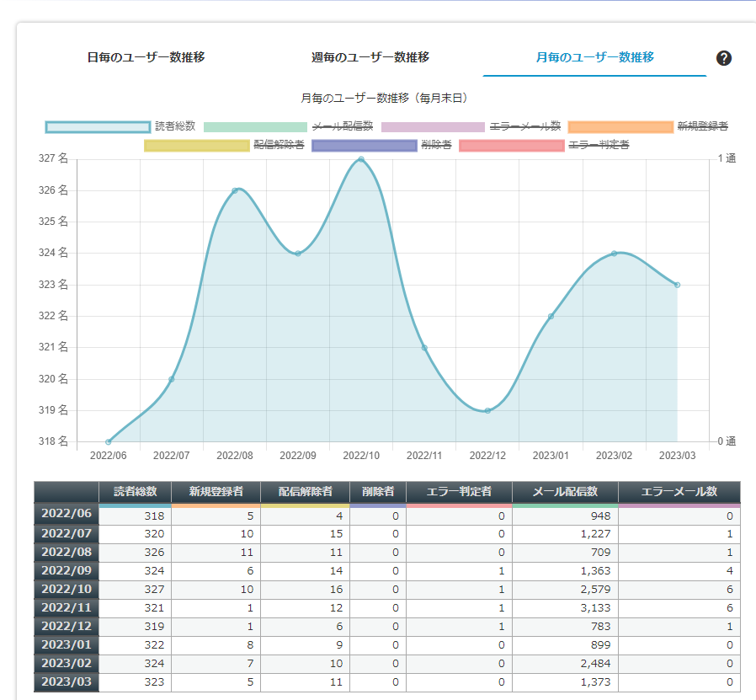
Task: Toggle 新規登録者 legend series
Action: pos(648,126)
